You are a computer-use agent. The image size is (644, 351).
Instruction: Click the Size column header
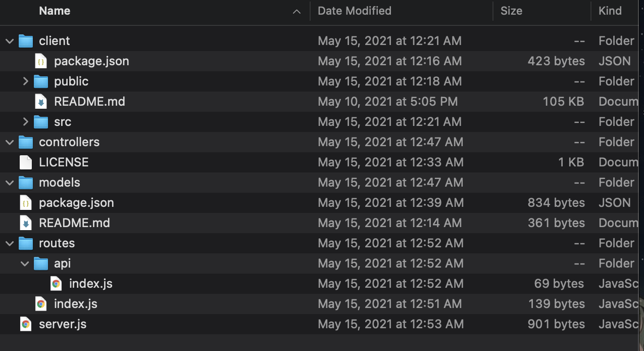pos(511,11)
